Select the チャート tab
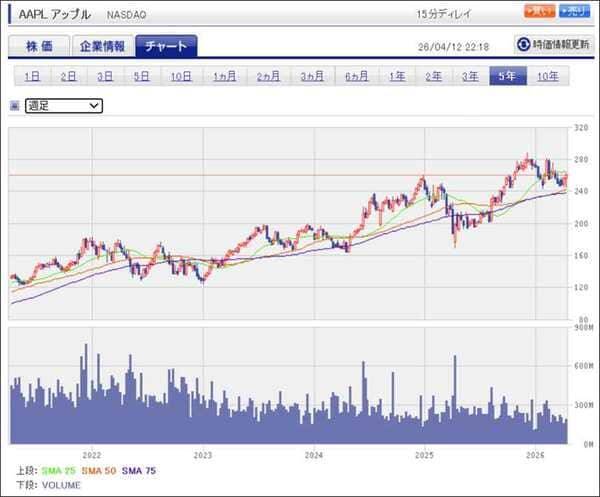Screen dimensions: 600x497 pos(165,46)
